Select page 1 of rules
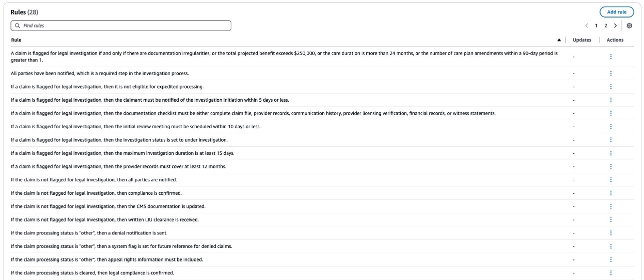The image size is (644, 280). point(596,26)
